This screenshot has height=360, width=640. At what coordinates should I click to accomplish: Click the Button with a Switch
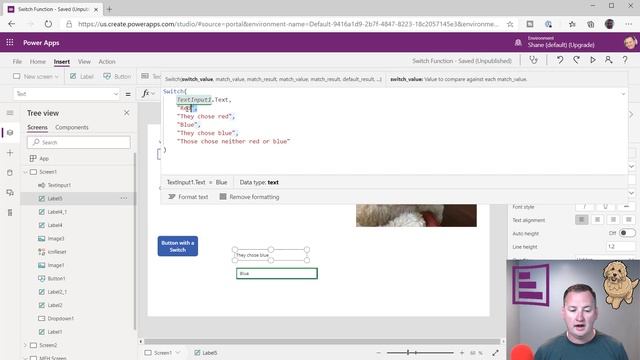point(178,246)
